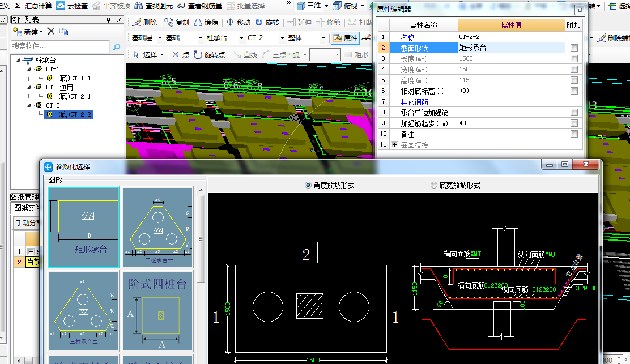Image resolution: width=630 pixels, height=364 pixels.
Task: Open 查找图元 binoculars tool
Action: point(154,6)
